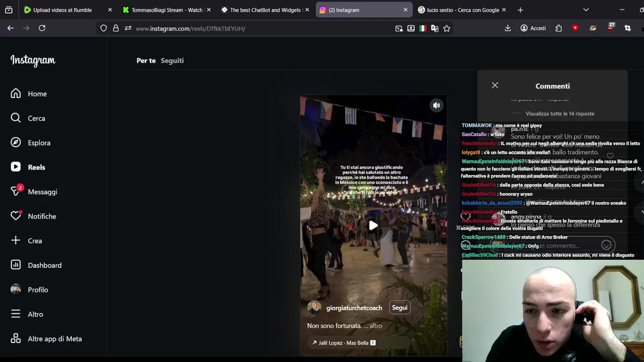The width and height of the screenshot is (644, 362).
Task: Click the Italian flag extension icon
Action: click(x=423, y=29)
